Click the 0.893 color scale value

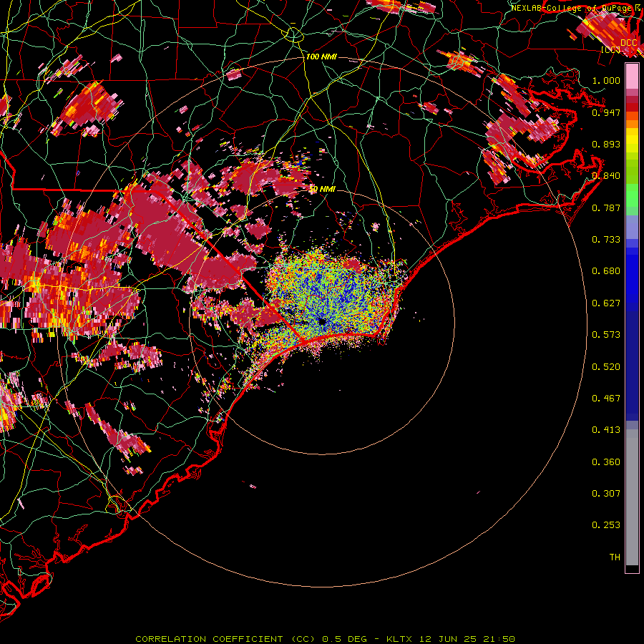(x=606, y=144)
